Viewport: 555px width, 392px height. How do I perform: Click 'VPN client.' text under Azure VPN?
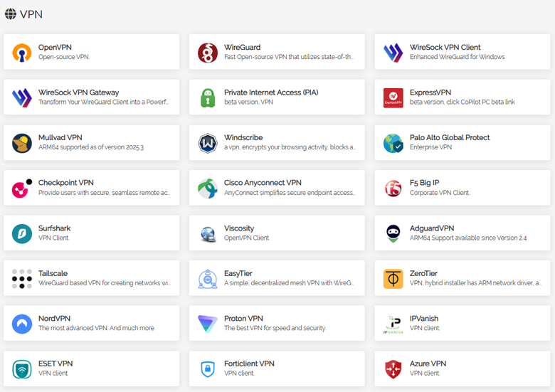pos(425,374)
